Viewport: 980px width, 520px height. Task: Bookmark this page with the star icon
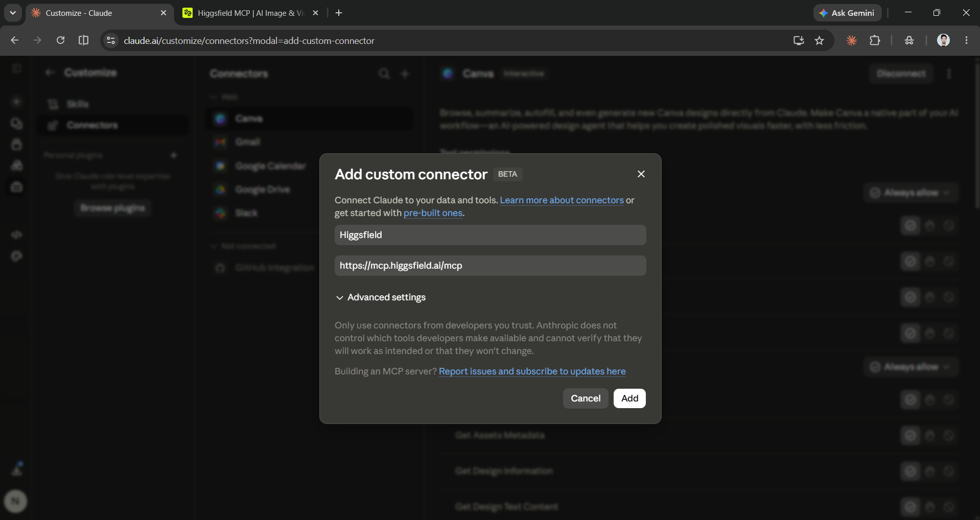pos(820,40)
